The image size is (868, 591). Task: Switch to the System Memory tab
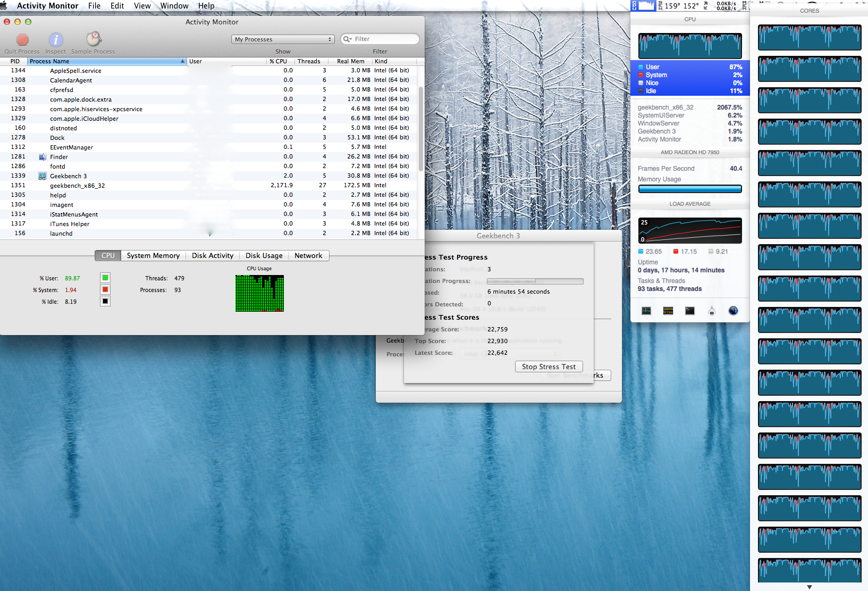click(x=153, y=255)
